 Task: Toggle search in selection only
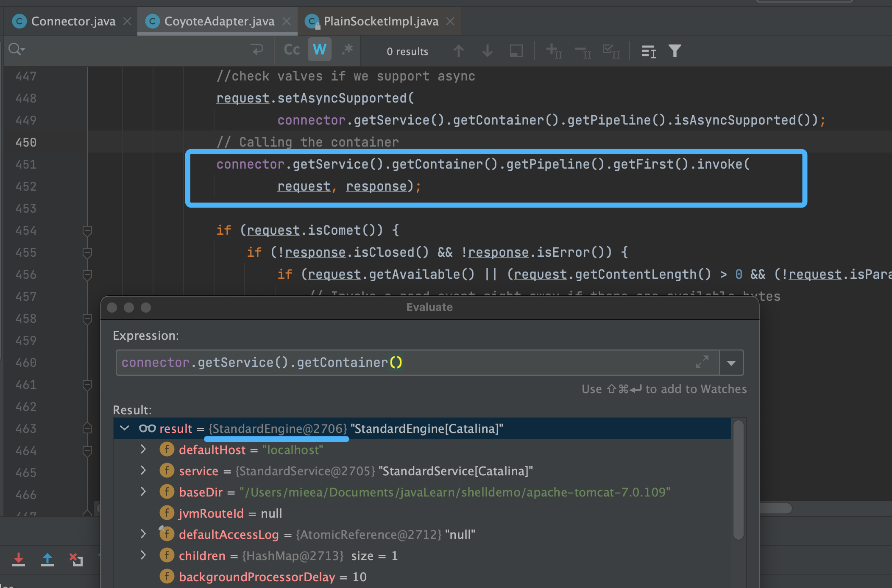(516, 51)
